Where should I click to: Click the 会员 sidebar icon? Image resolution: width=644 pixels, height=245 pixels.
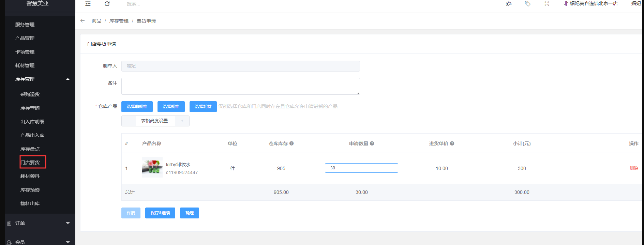(x=9, y=242)
